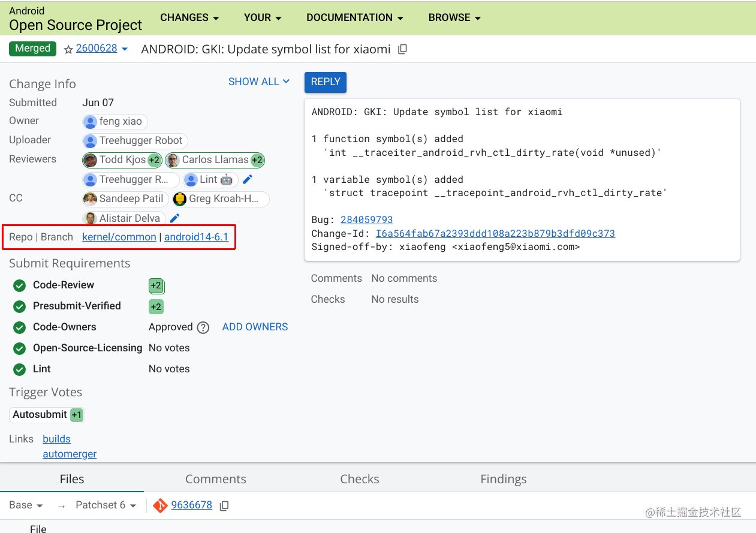Click the pencil icon next to Alistair Delva
Screen dimensions: 756x533
[x=174, y=218]
